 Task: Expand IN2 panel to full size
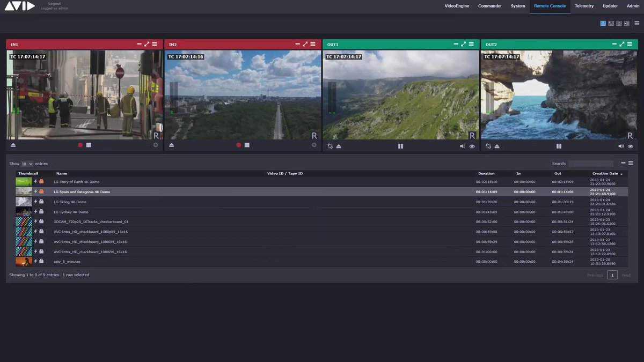(305, 44)
